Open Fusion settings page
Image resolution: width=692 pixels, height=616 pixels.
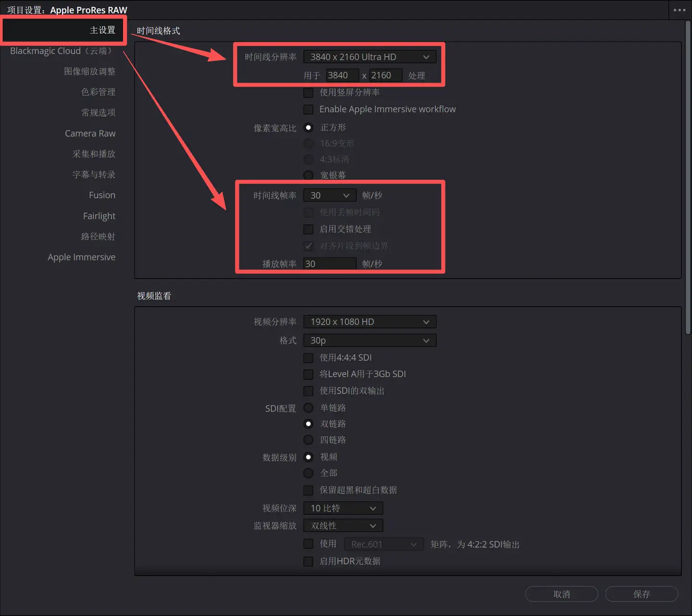click(x=102, y=196)
